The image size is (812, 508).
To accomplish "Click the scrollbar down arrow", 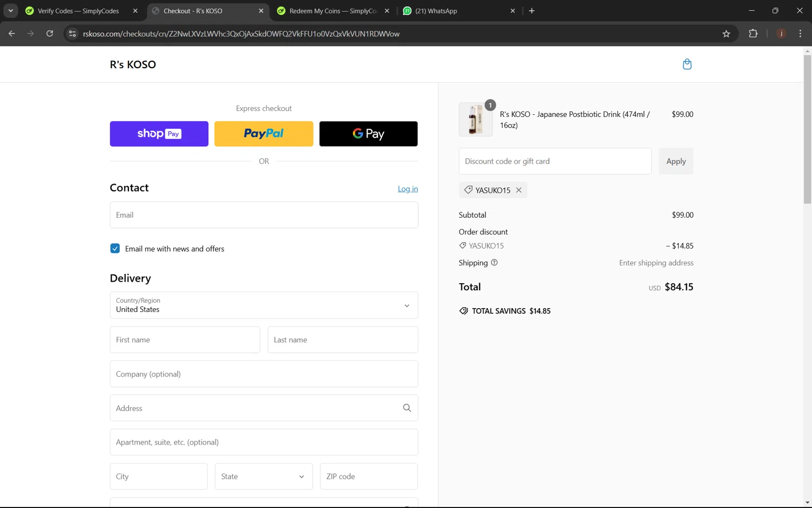I will (x=807, y=503).
